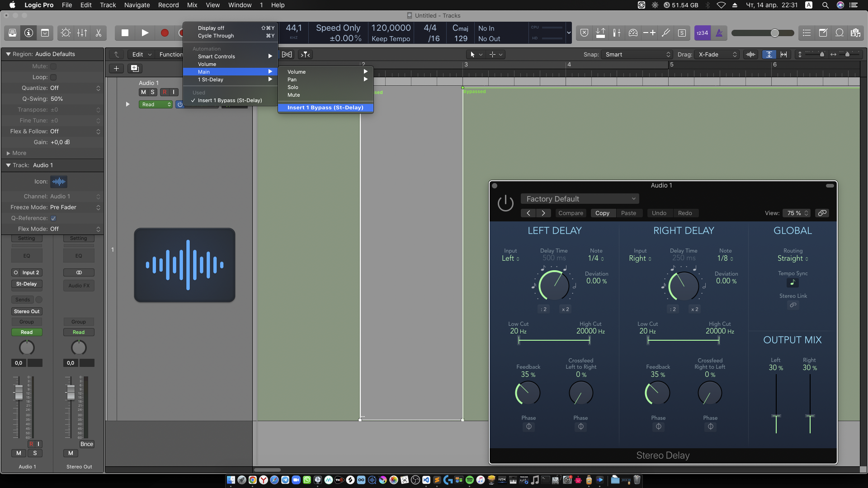Toggle the Mute checkbox in Region inspector
Viewport: 868px width, 488px height.
pyautogui.click(x=53, y=66)
